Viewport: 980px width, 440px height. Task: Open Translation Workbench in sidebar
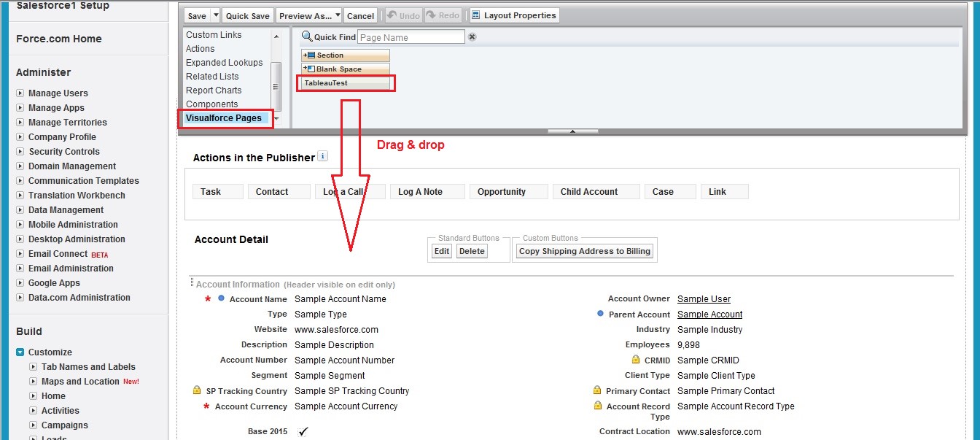point(77,196)
